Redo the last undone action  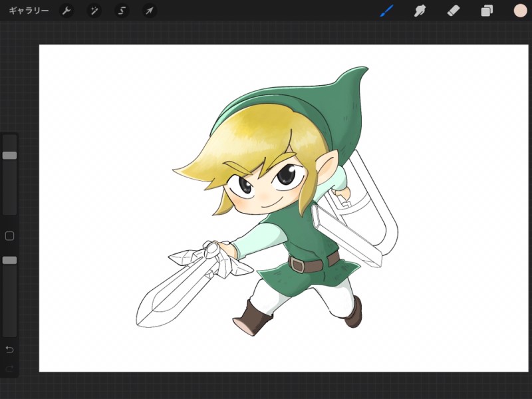9,368
